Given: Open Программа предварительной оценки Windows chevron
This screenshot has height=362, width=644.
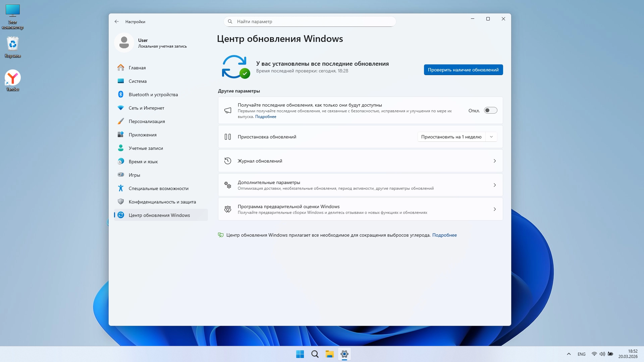Looking at the screenshot, I should tap(494, 209).
